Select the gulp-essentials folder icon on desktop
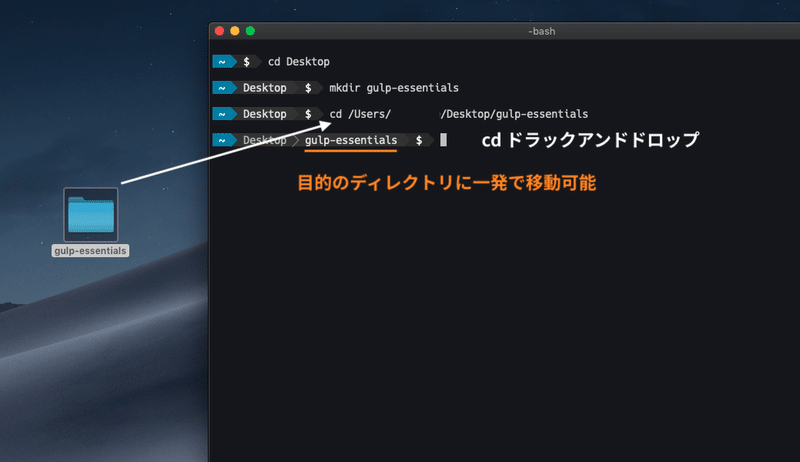 [91, 215]
